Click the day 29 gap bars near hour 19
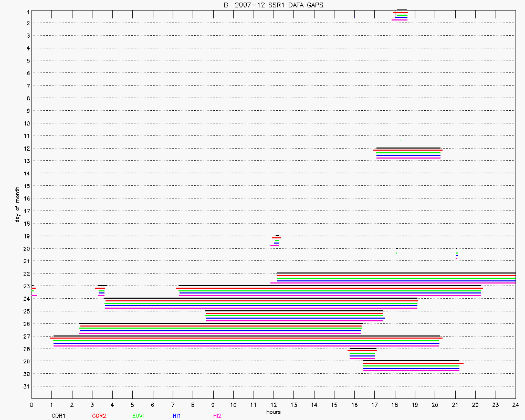 pyautogui.click(x=412, y=366)
